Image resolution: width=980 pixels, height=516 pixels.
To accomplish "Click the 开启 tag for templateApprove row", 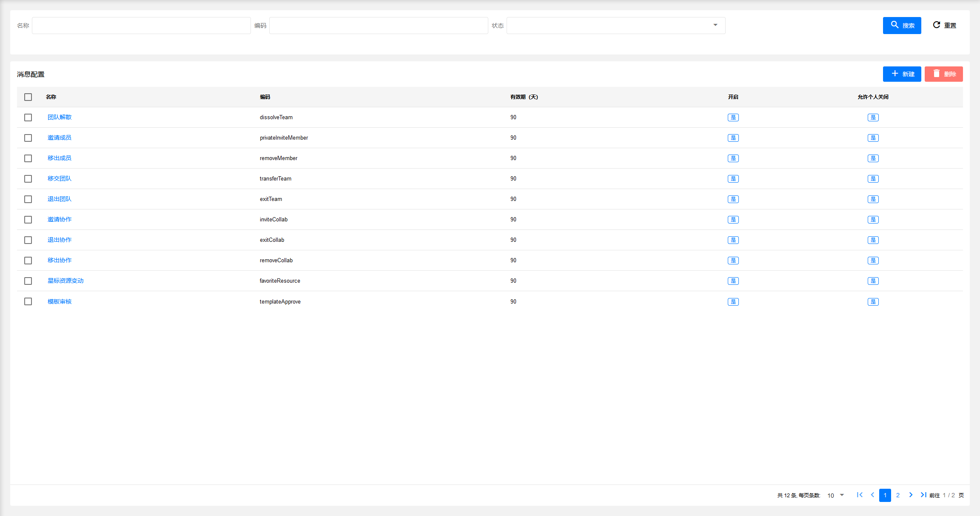I will tap(733, 302).
